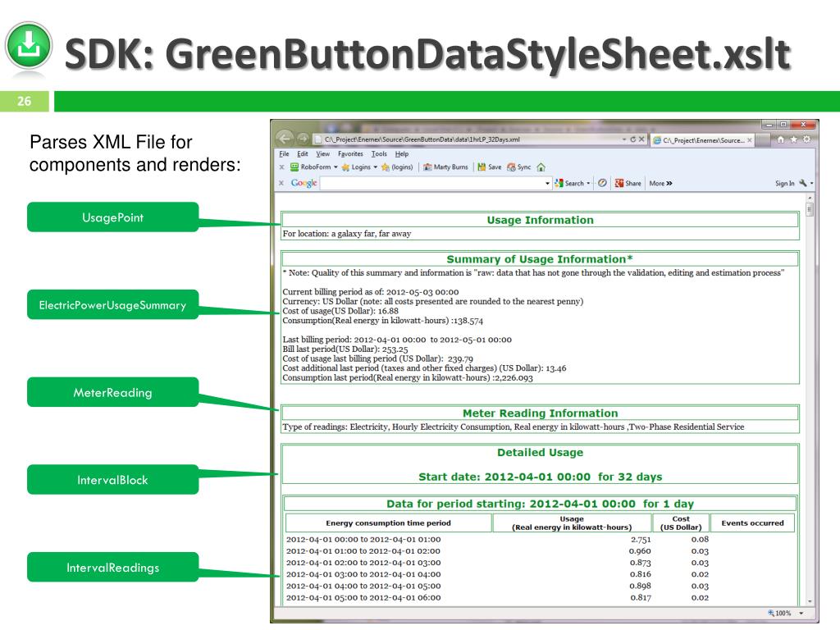Screen dimensions: 840x630
Task: Click the Usage Information heading
Action: [540, 220]
